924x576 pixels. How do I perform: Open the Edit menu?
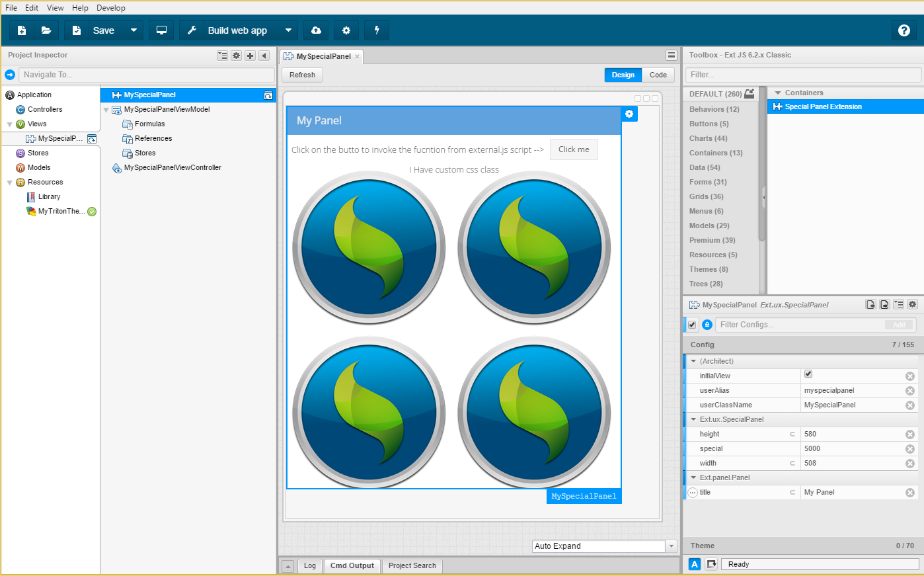(32, 8)
